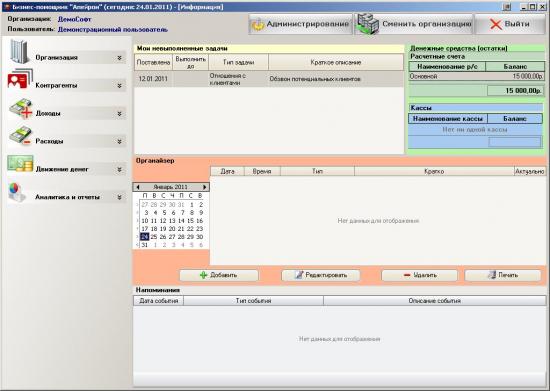Viewport: 550px width, 391px height.
Task: Sort tasks by Тип задачи column header
Action: [239, 62]
